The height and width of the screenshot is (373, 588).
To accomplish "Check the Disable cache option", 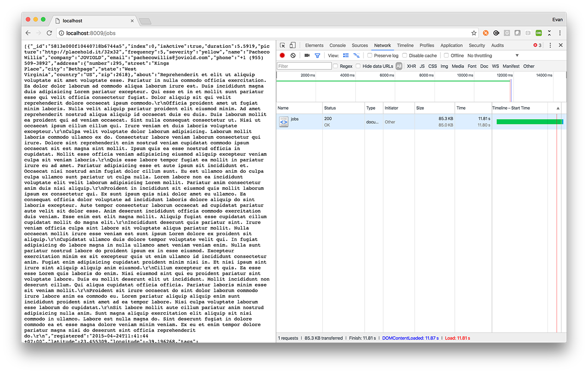I will pyautogui.click(x=405, y=56).
